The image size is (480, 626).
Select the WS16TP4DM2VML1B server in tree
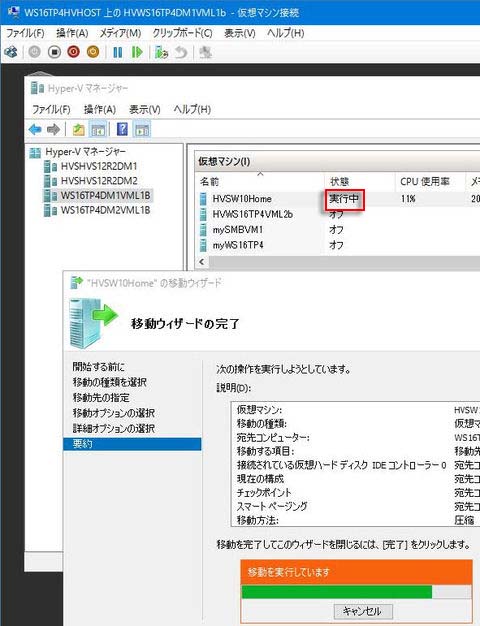[105, 210]
